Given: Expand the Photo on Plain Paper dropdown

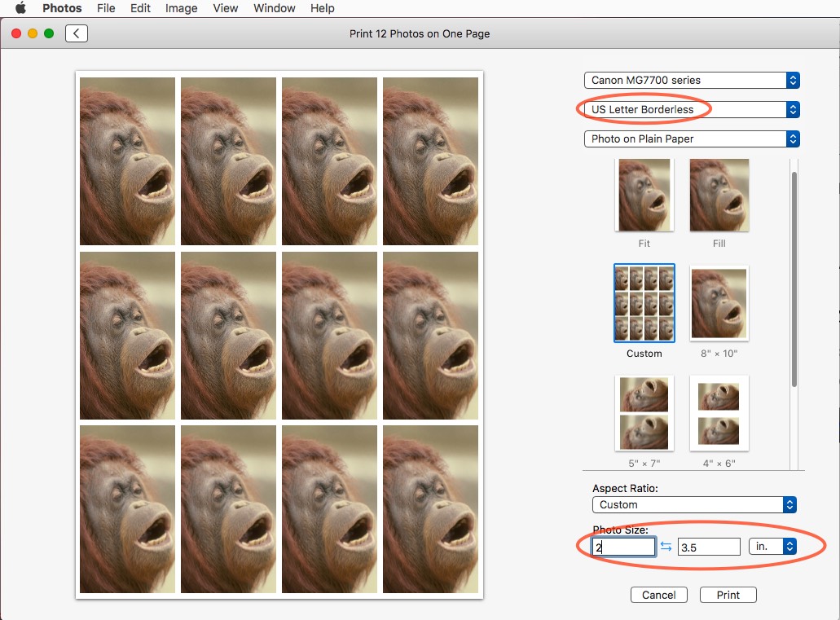Looking at the screenshot, I should click(x=692, y=139).
